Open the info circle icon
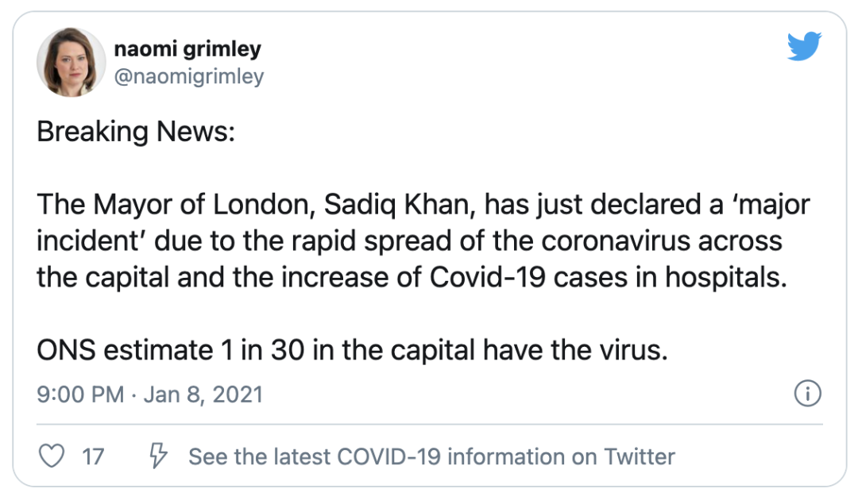This screenshot has width=858, height=504. coord(808,394)
